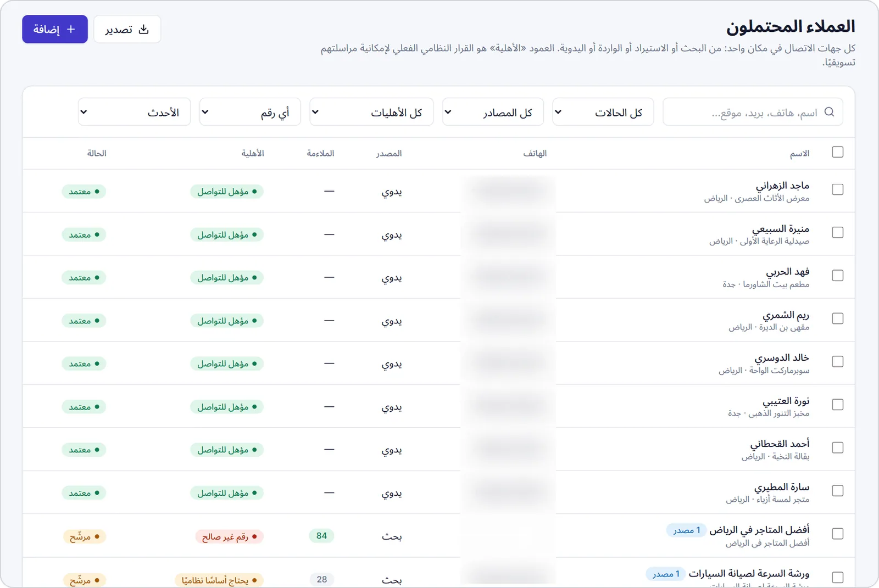Expand the كل الأهليات eligibility dropdown
879x588 pixels.
[x=371, y=112]
